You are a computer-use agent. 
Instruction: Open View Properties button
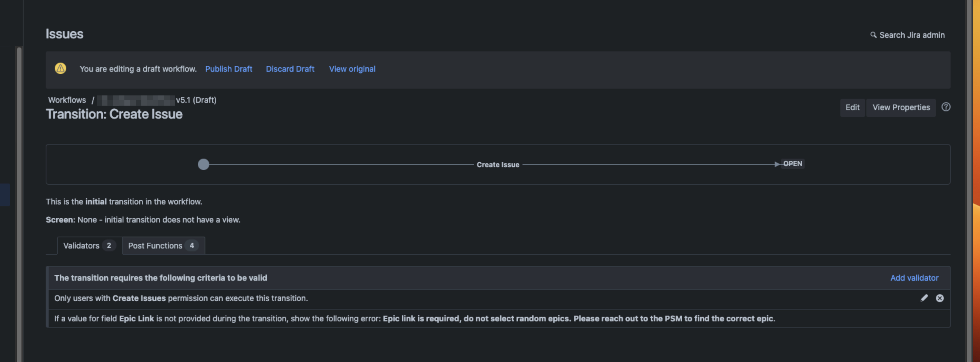[x=901, y=108]
